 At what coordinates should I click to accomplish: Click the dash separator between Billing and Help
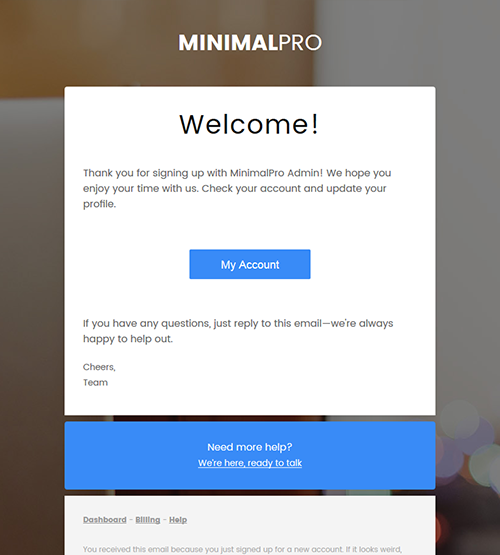click(165, 520)
